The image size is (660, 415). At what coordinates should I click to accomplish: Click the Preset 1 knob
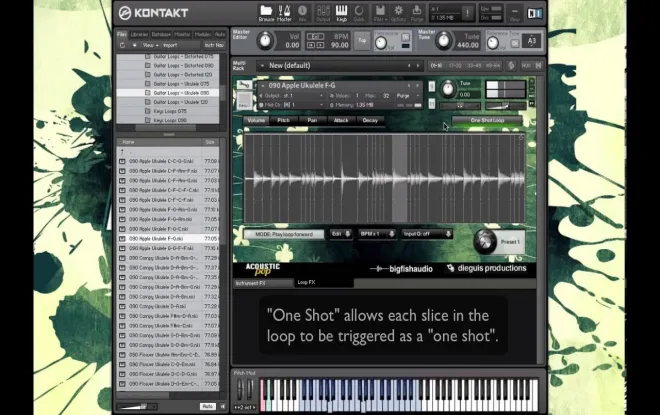click(x=484, y=241)
